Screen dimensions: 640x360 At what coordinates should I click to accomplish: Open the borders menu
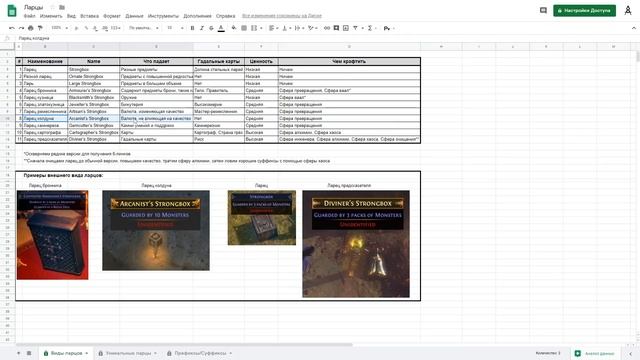click(x=244, y=28)
